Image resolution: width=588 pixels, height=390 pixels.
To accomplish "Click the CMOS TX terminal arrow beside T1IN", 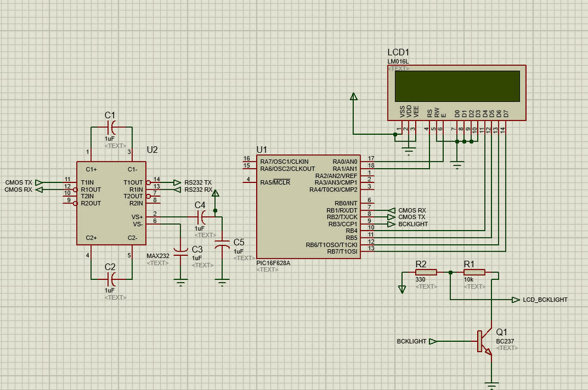I will [x=39, y=182].
